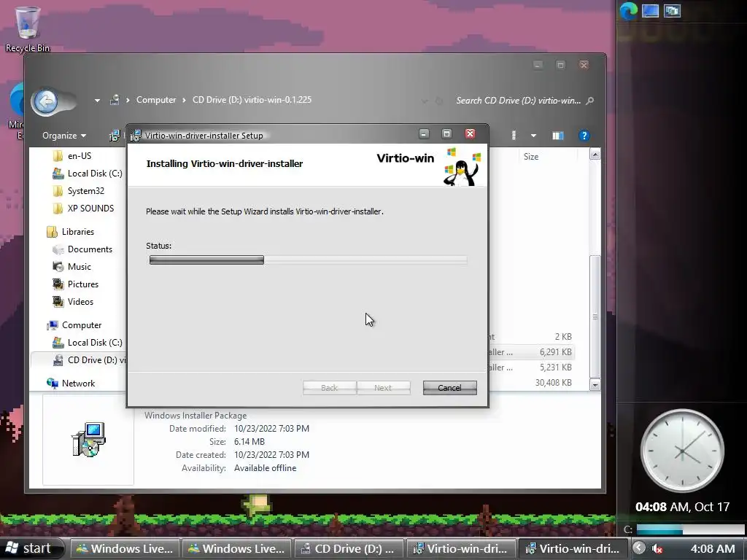Viewport: 747px width, 560px height.
Task: Click the 6.14 MB size value
Action: 249,442
